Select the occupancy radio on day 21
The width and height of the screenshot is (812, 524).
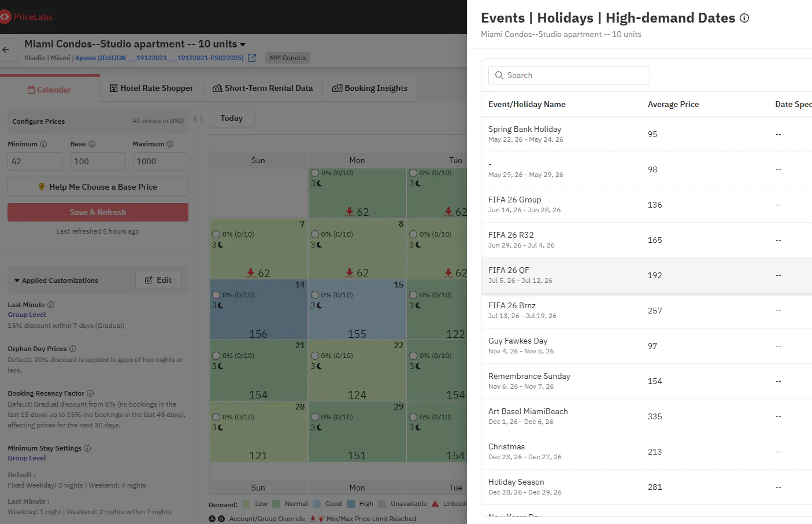(x=216, y=356)
